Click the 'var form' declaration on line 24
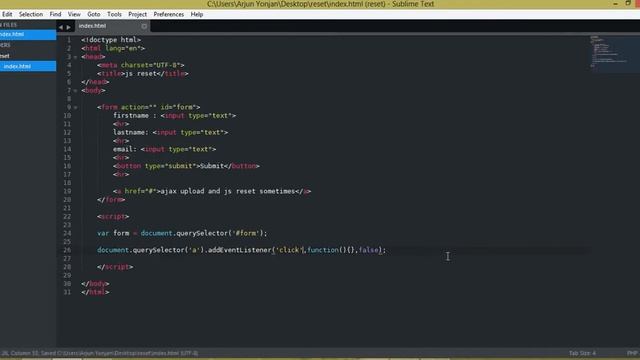This screenshot has height=360, width=640. point(113,233)
